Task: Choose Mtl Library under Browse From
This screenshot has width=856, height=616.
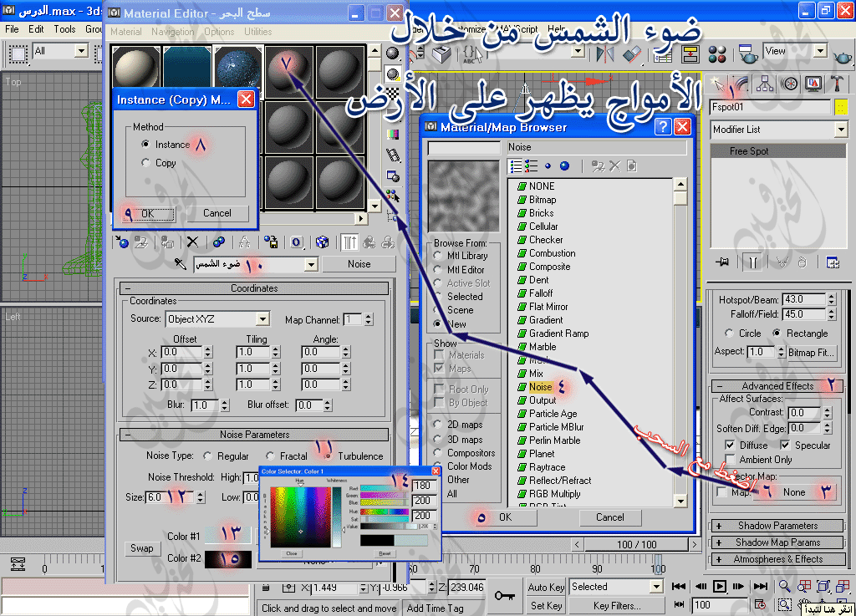Action: pyautogui.click(x=437, y=256)
